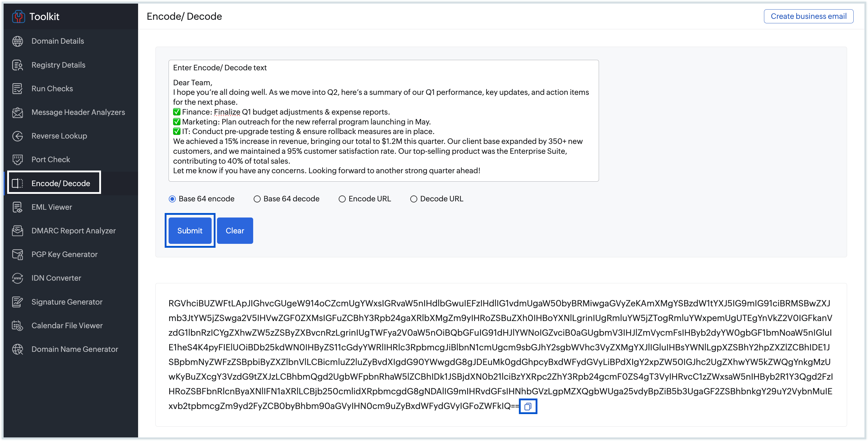Click the Port Check icon
Viewport: 868px width, 441px height.
(x=18, y=159)
